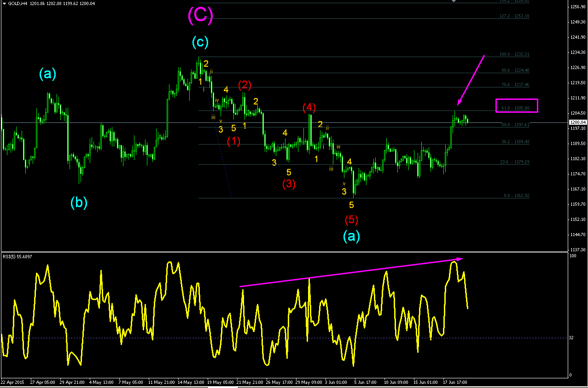Click 1211.90 on the price axis
The image size is (588, 388).
coord(577,98)
